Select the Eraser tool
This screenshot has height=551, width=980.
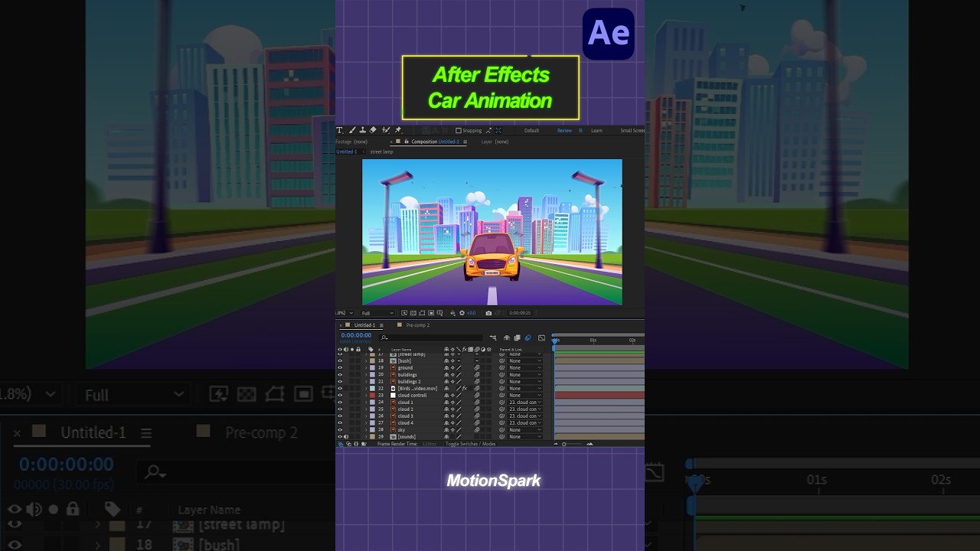pos(374,130)
